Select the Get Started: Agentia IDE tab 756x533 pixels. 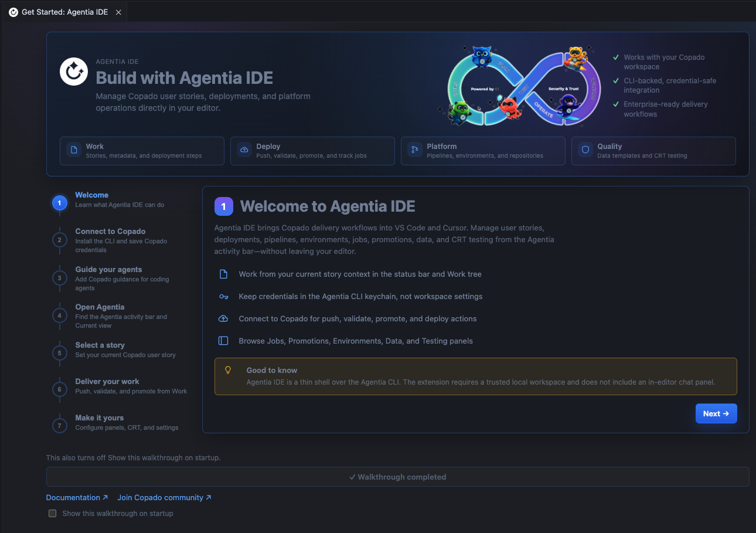tap(64, 12)
